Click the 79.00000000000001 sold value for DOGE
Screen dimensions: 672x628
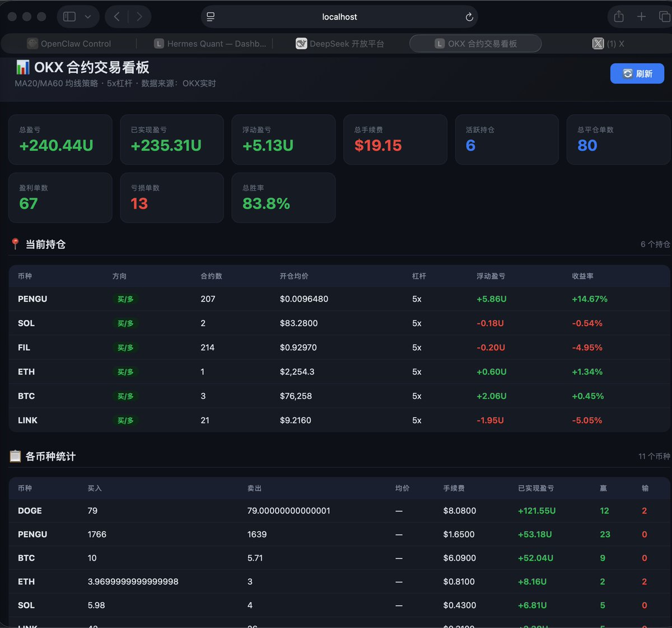coord(288,511)
